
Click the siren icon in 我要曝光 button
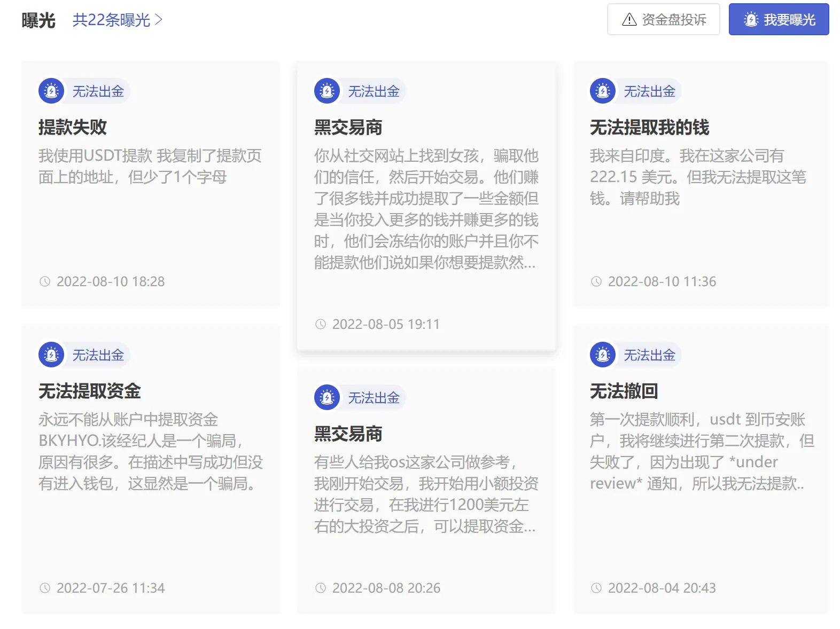[x=751, y=20]
